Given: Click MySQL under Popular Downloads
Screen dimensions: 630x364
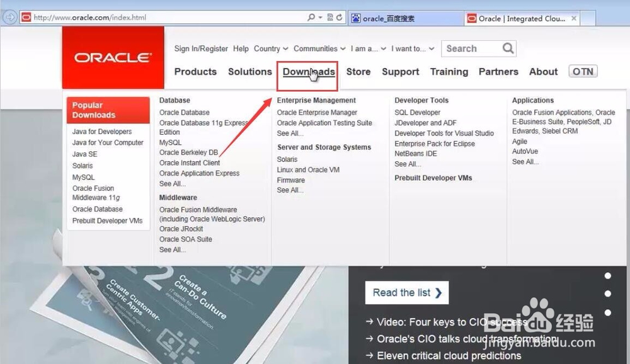Looking at the screenshot, I should tap(84, 177).
